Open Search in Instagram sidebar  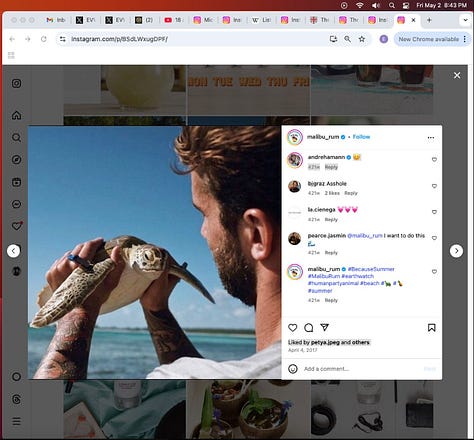[16, 137]
